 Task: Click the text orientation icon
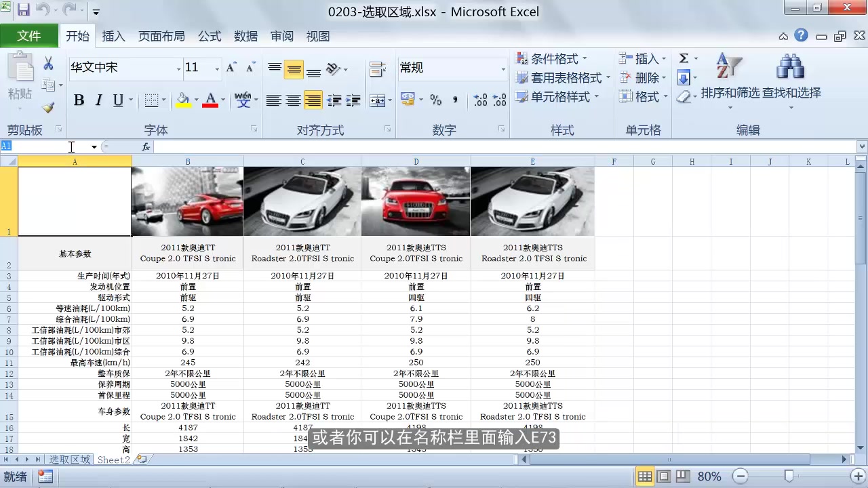333,68
